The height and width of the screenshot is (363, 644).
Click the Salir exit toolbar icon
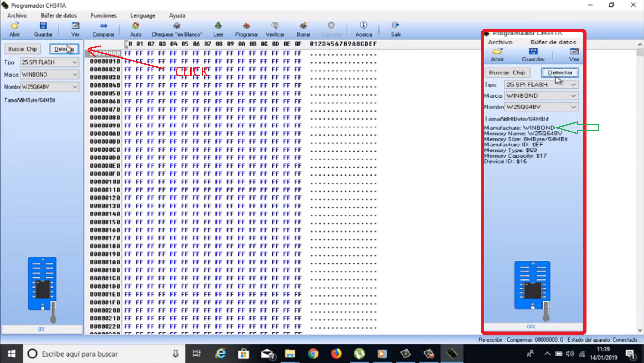tap(396, 29)
